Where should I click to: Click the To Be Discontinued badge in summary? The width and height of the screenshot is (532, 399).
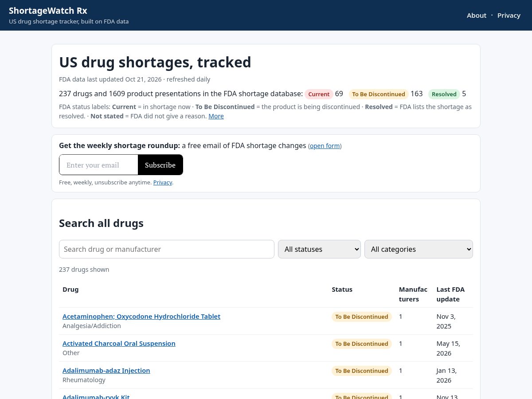(379, 94)
